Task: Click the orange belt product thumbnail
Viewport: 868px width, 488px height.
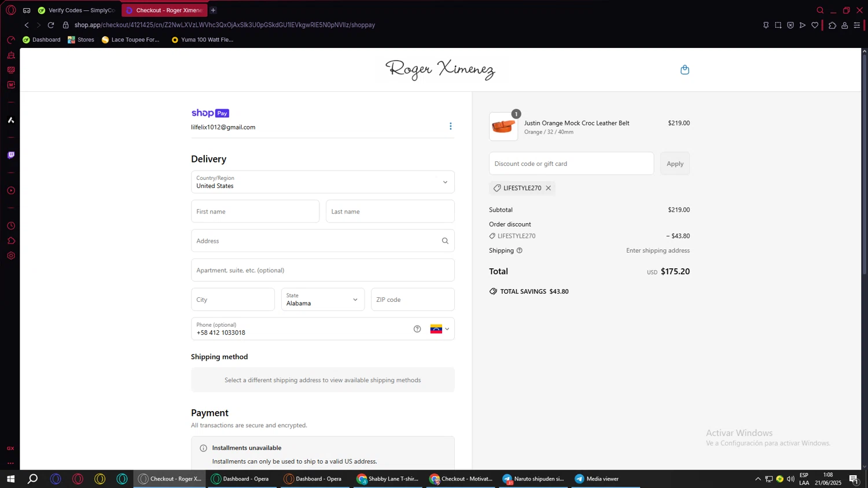Action: tap(503, 126)
